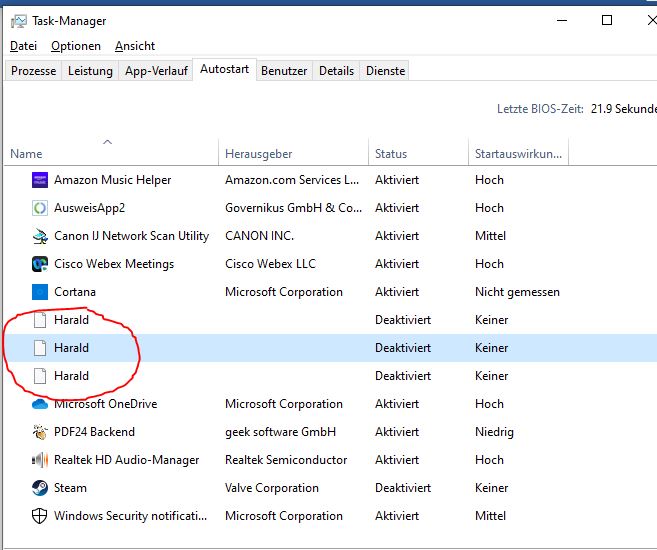Switch to the Benutzer tab
The image size is (657, 550).
point(284,71)
